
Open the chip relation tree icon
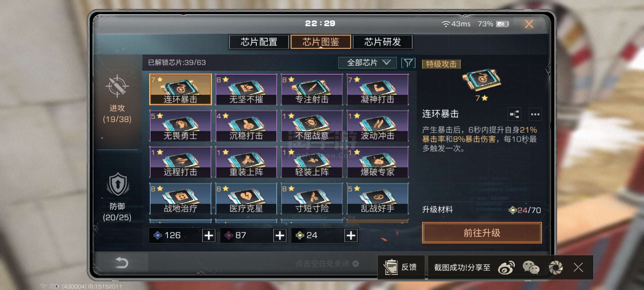(514, 114)
